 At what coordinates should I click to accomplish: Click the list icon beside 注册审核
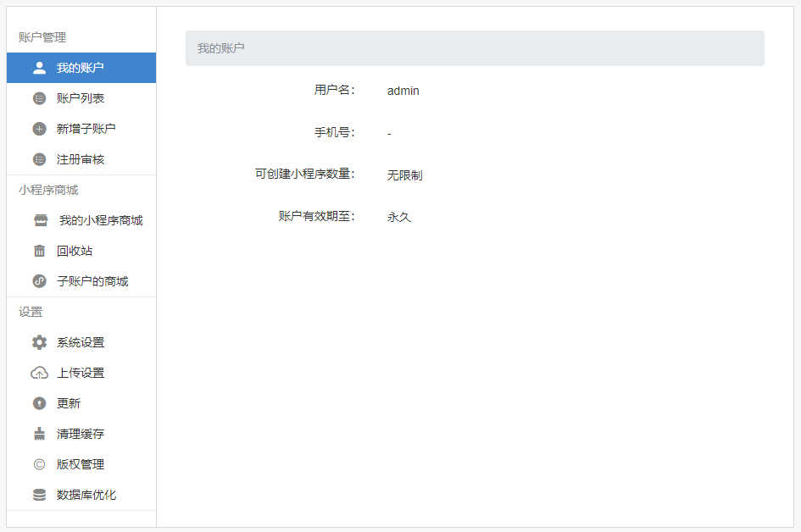(x=39, y=160)
